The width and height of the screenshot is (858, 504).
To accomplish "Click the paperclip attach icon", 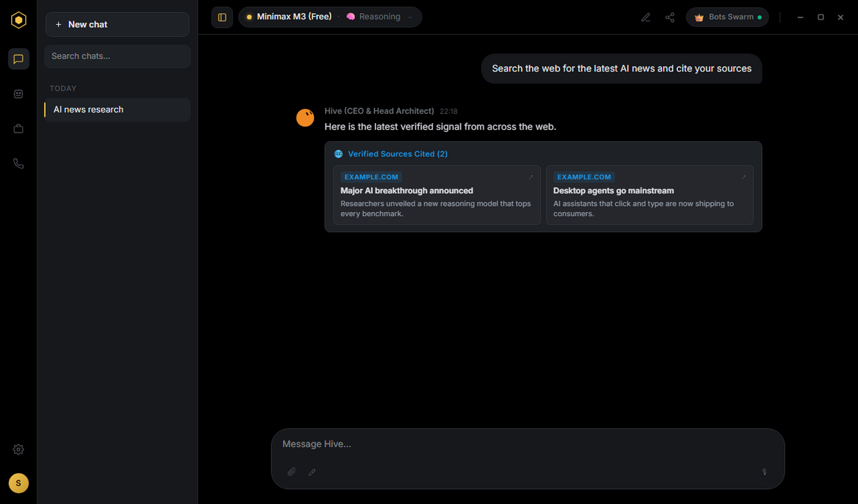I will pyautogui.click(x=291, y=472).
